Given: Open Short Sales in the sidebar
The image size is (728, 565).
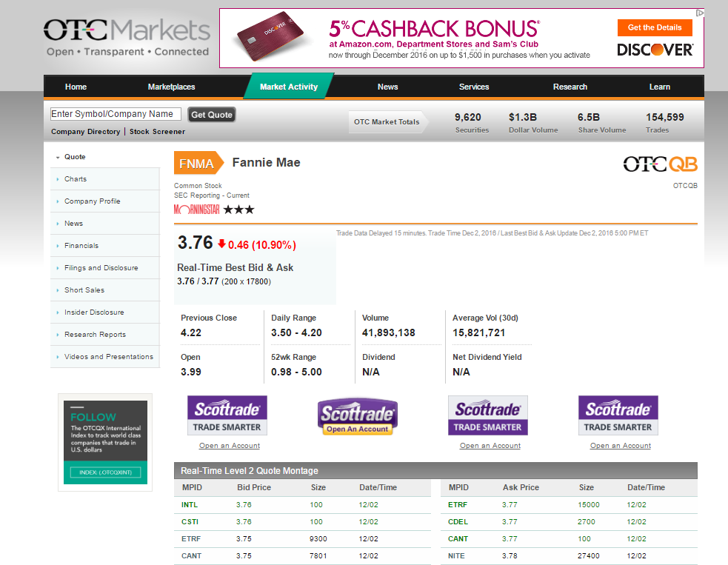Looking at the screenshot, I should (84, 290).
